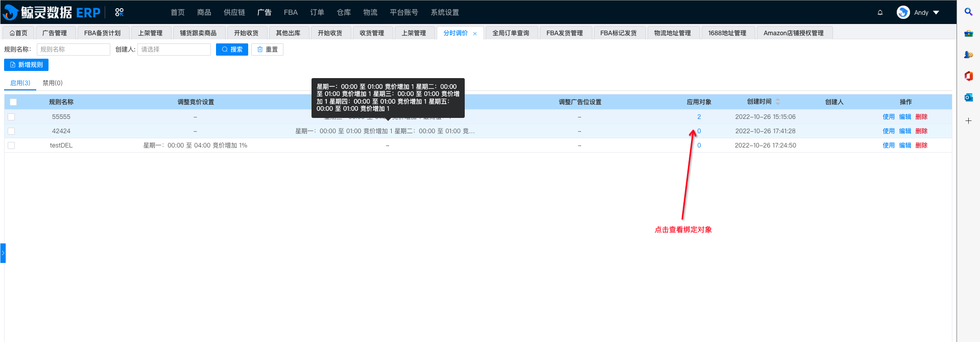Screen dimensions: 980x342
Task: Switch to 广告管理 page tab
Action: click(55, 33)
